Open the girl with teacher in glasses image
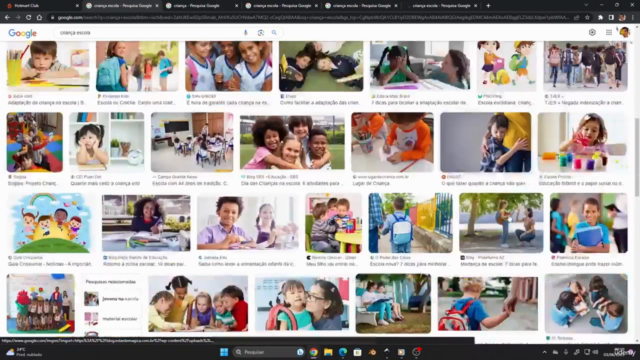Screen dimensions: 640x360 (302, 303)
